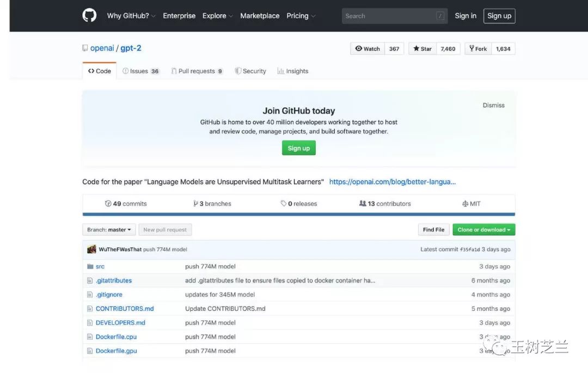Star the gpt-2 repository

point(422,48)
